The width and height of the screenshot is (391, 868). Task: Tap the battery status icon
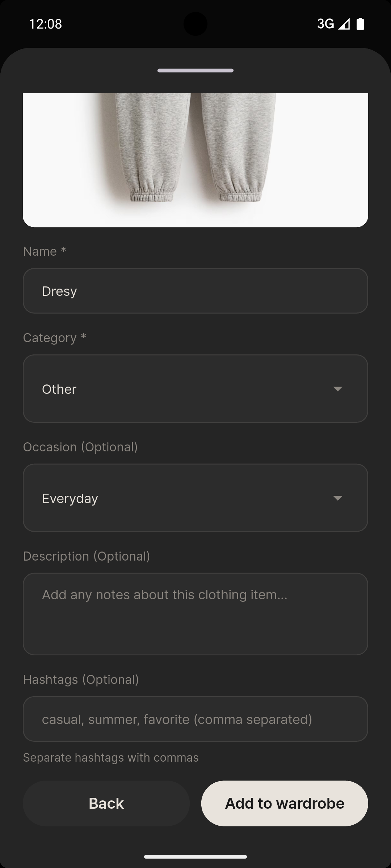coord(360,24)
